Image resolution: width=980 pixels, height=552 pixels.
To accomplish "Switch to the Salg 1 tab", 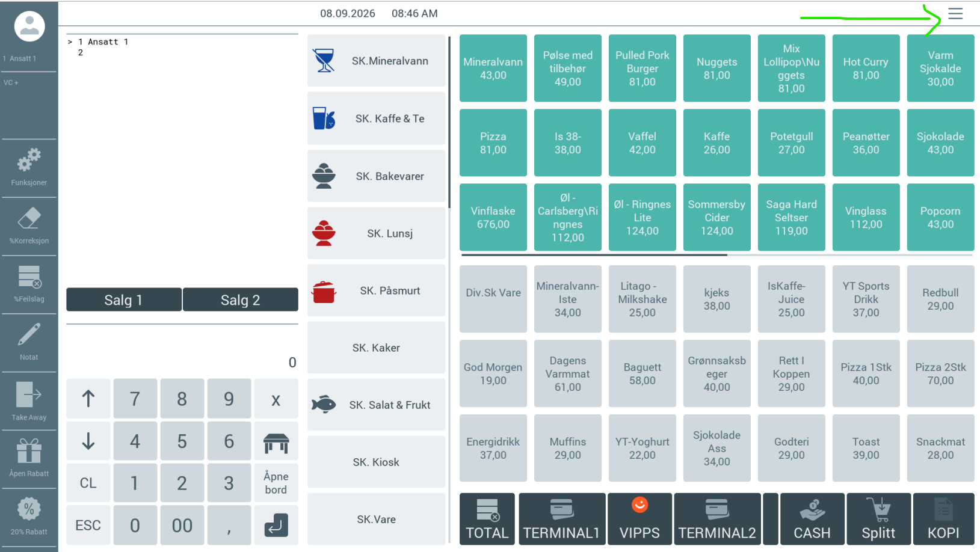I will (x=124, y=299).
